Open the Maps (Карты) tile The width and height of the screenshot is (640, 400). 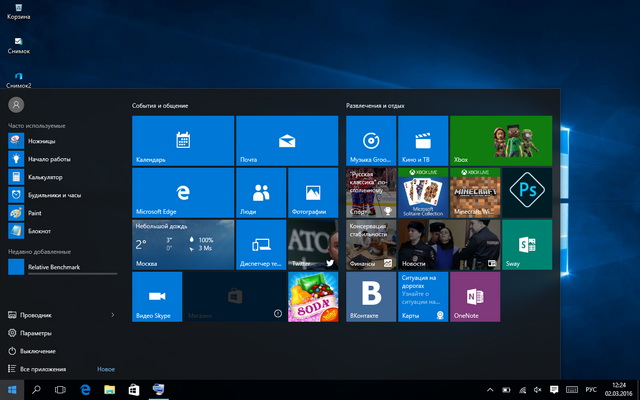click(x=423, y=297)
